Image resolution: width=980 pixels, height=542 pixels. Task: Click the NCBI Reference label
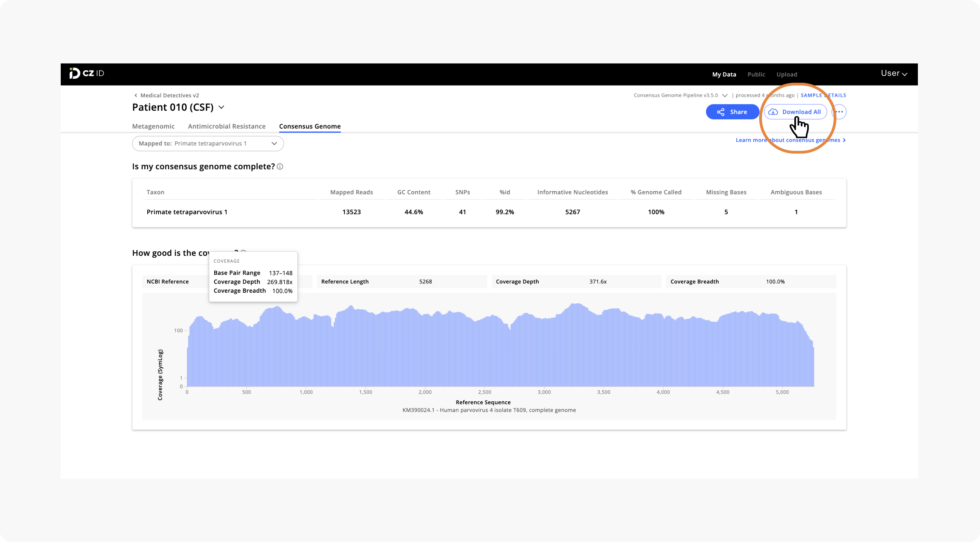point(167,282)
